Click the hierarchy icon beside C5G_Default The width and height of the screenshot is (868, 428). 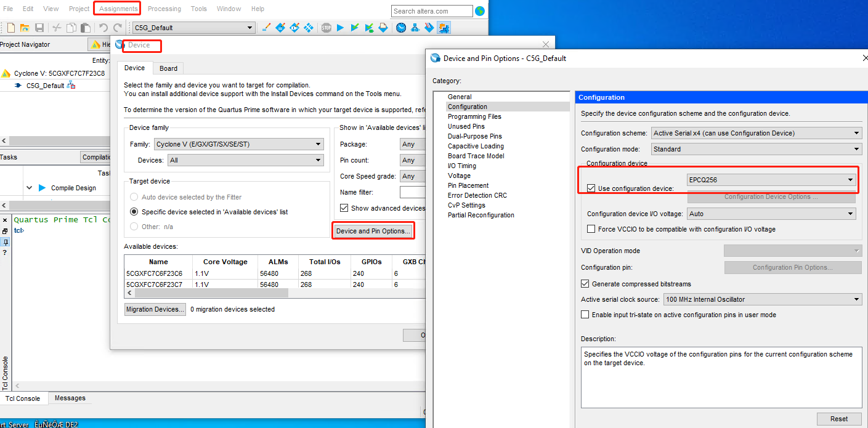coord(71,86)
